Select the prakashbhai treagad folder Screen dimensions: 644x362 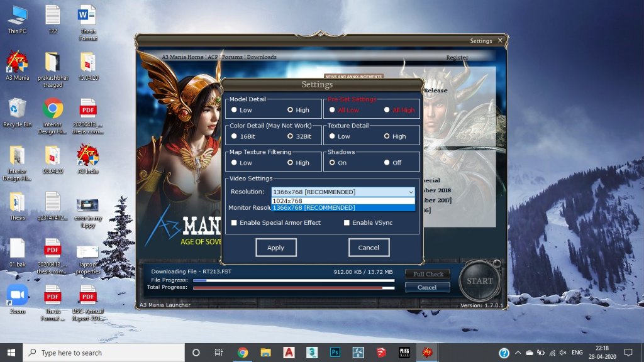[x=53, y=70]
